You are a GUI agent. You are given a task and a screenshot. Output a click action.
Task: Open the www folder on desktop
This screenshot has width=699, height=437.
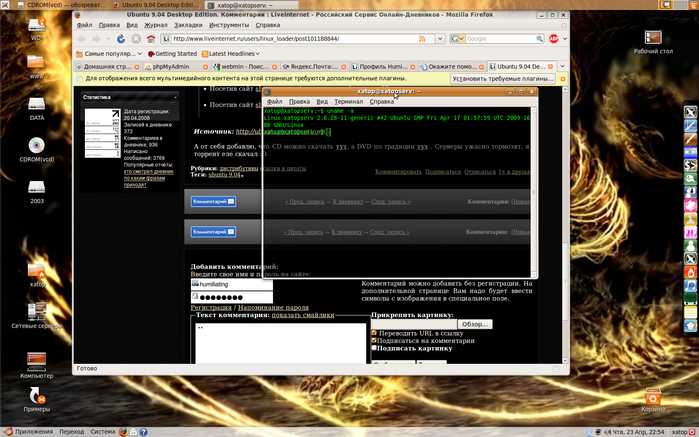(36, 66)
